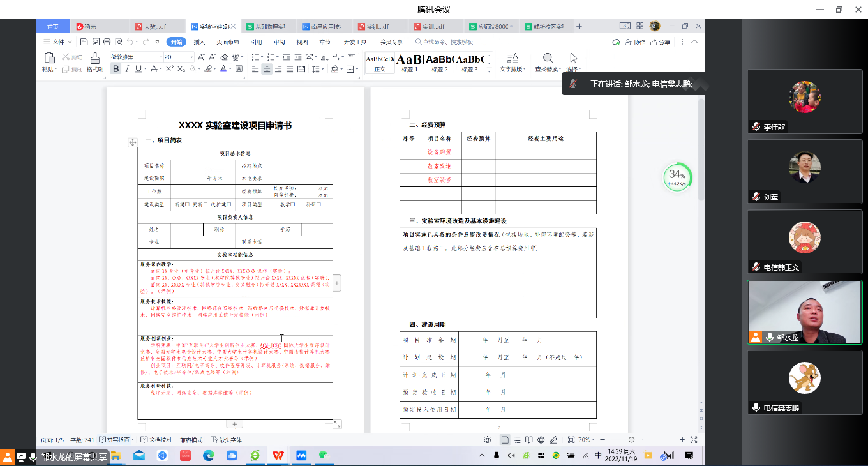Click the center-align paragraph icon
Screen dimensions: 868x466
click(x=267, y=69)
